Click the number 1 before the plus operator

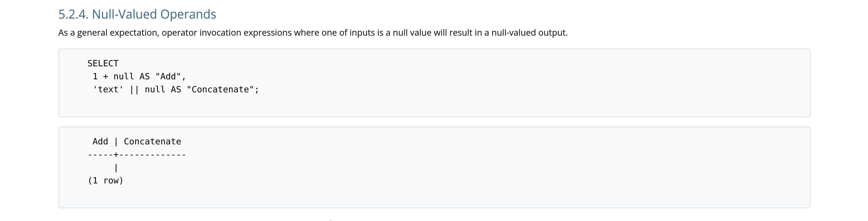pos(95,77)
